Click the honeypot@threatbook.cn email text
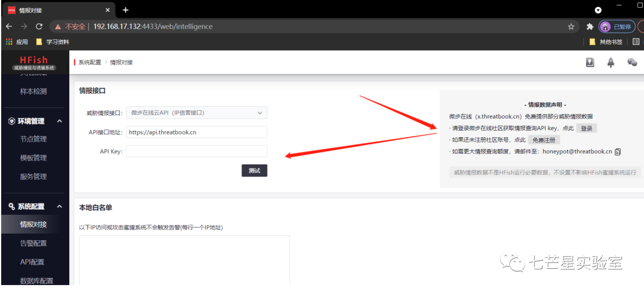 tap(577, 151)
